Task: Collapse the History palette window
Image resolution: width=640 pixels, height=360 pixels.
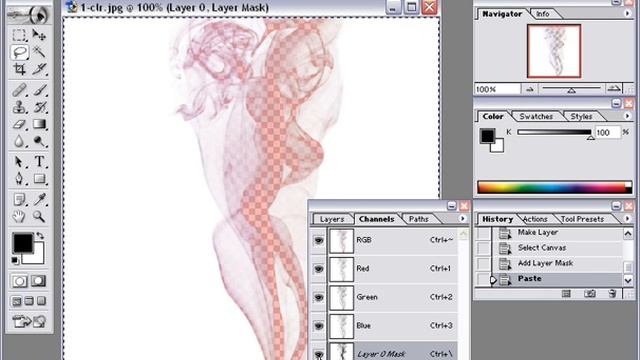Action: point(616,206)
